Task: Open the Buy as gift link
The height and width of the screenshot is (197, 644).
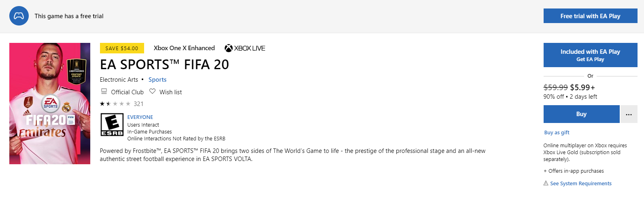Action: coord(557,132)
